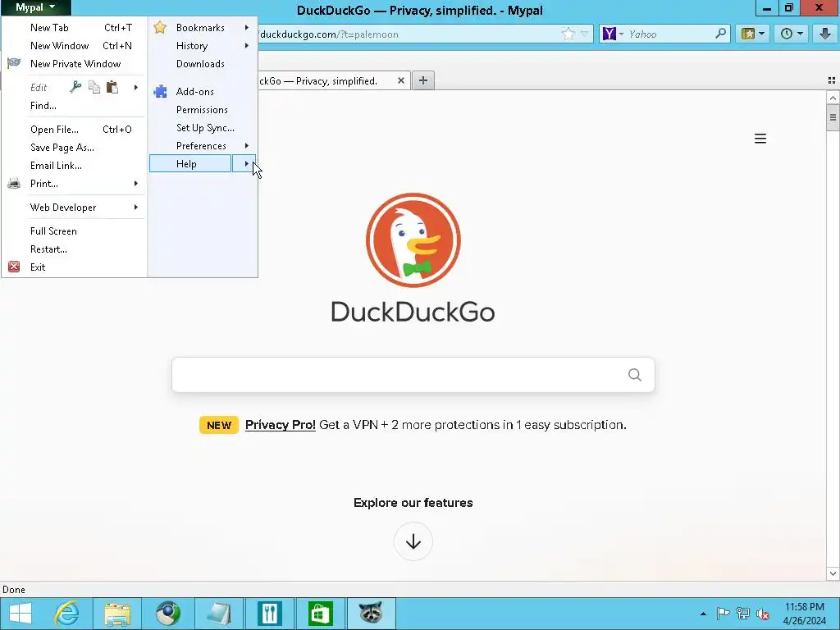Click the Add-ons puzzle piece icon

pos(160,92)
